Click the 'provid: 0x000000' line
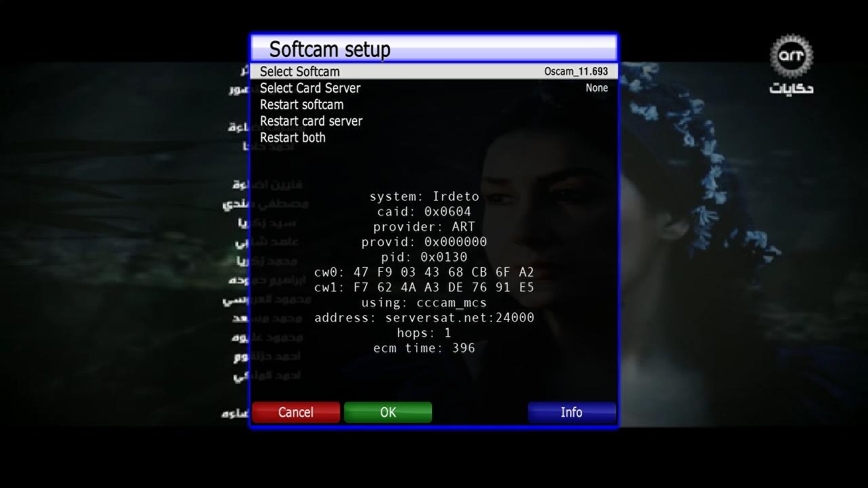 pyautogui.click(x=425, y=242)
